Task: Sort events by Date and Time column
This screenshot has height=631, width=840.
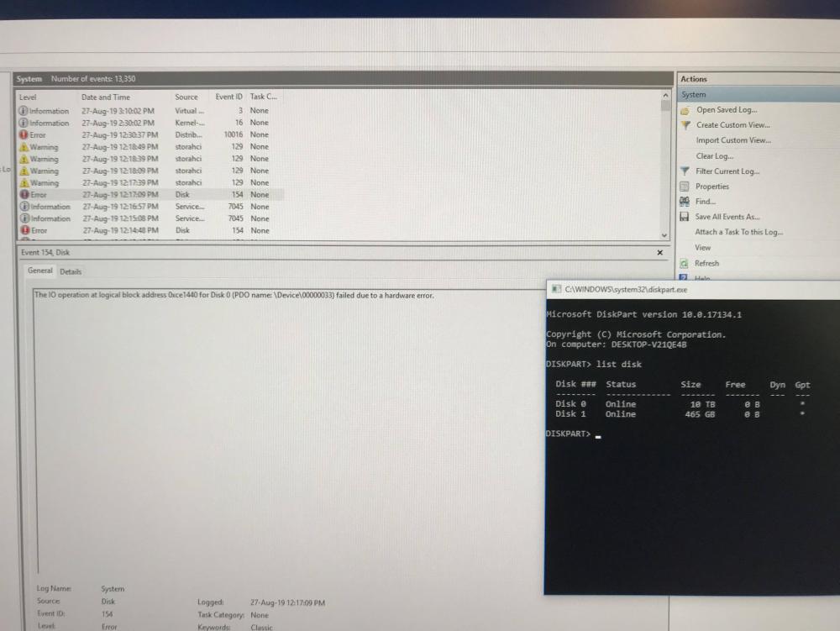Action: [106, 97]
